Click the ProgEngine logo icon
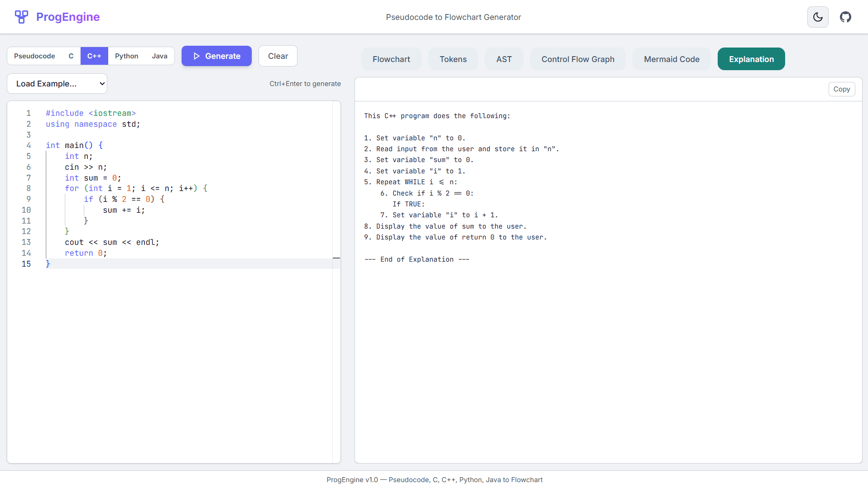The image size is (868, 488). point(21,17)
